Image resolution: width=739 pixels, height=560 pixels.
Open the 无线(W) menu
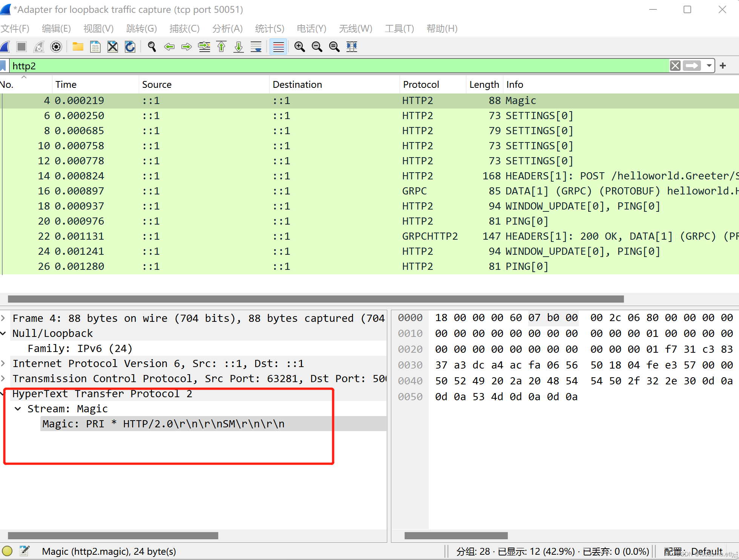click(x=356, y=29)
